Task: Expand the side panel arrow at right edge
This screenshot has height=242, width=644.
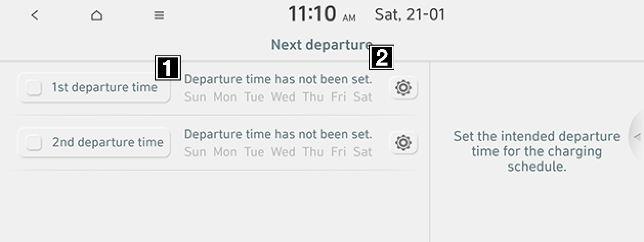Action: click(x=637, y=136)
